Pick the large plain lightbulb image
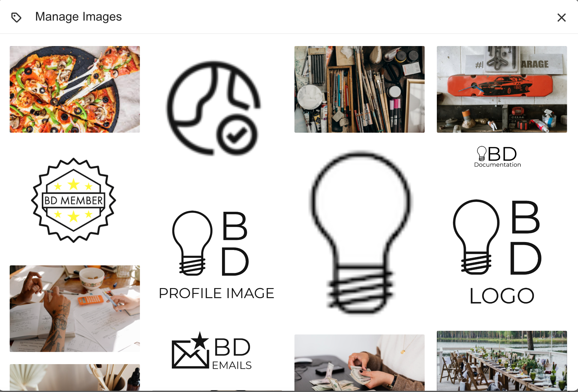This screenshot has height=392, width=578. [360, 233]
